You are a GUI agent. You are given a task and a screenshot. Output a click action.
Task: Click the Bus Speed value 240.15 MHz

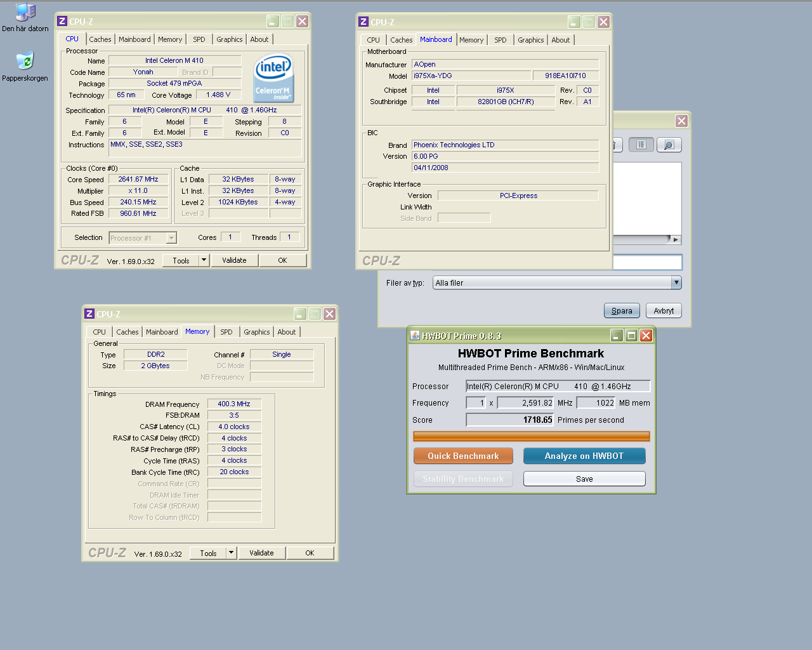point(138,202)
